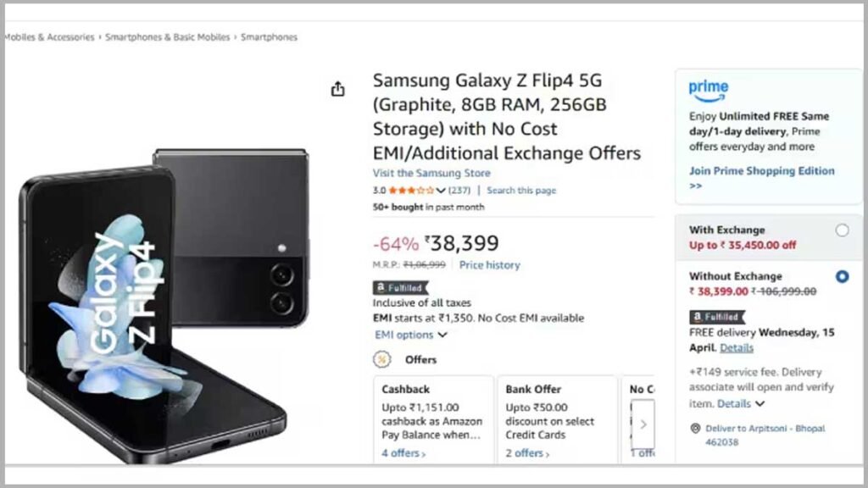Click Join Prime Shopping Edition link
Image resolution: width=868 pixels, height=488 pixels.
point(761,171)
